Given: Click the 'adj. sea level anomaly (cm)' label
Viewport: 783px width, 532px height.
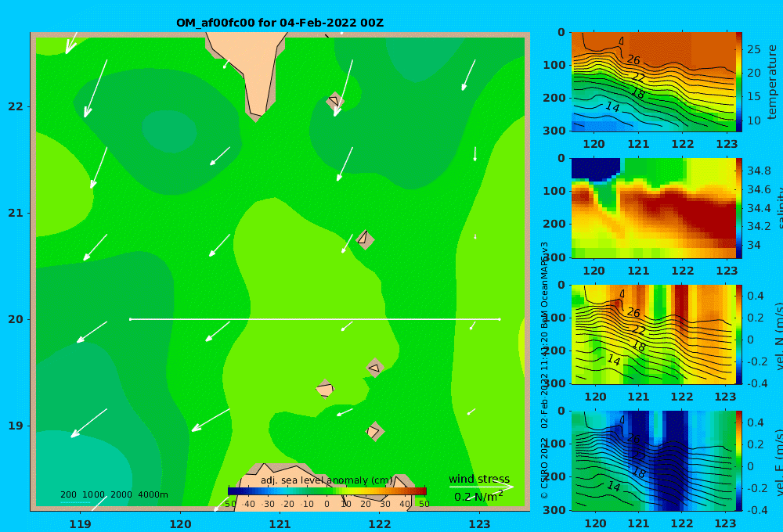Looking at the screenshot, I should pos(327,480).
